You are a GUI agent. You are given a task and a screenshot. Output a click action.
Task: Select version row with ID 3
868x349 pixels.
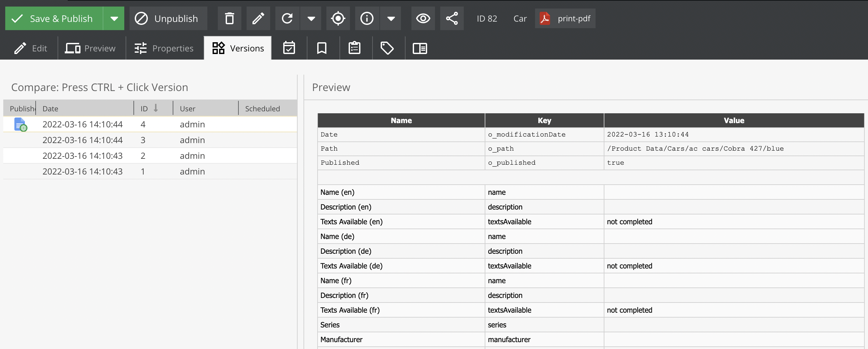point(150,140)
